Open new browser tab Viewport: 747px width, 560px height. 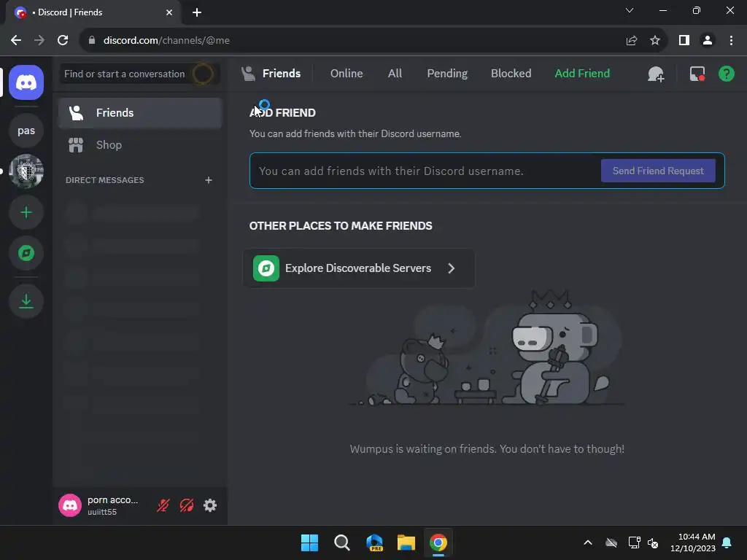pos(197,12)
